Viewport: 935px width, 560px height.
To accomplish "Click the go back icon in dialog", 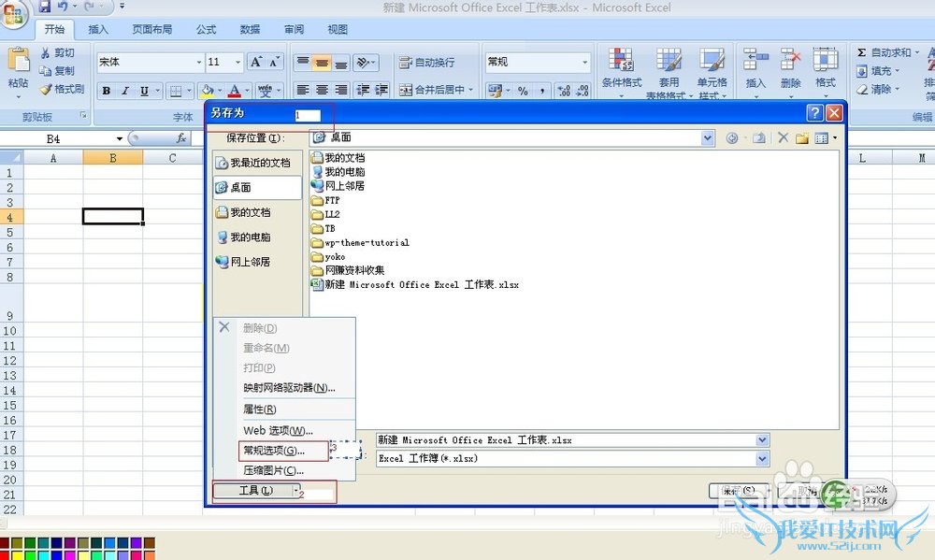I will click(732, 138).
